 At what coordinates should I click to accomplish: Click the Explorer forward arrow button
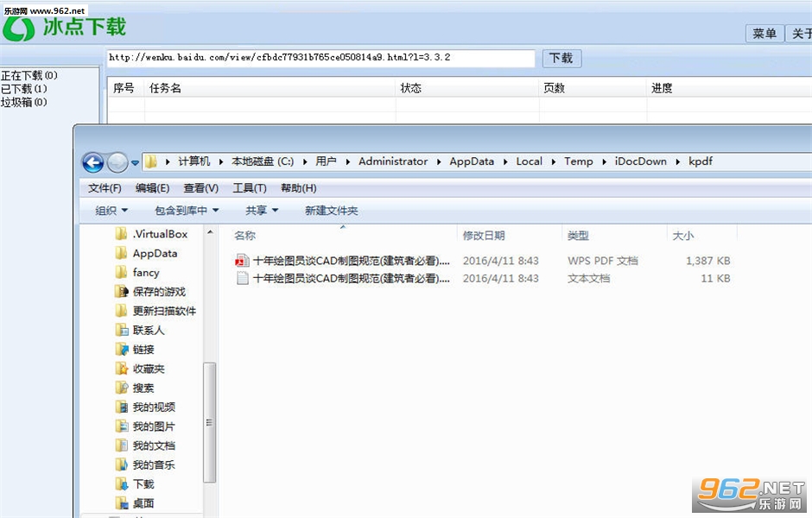(x=117, y=163)
